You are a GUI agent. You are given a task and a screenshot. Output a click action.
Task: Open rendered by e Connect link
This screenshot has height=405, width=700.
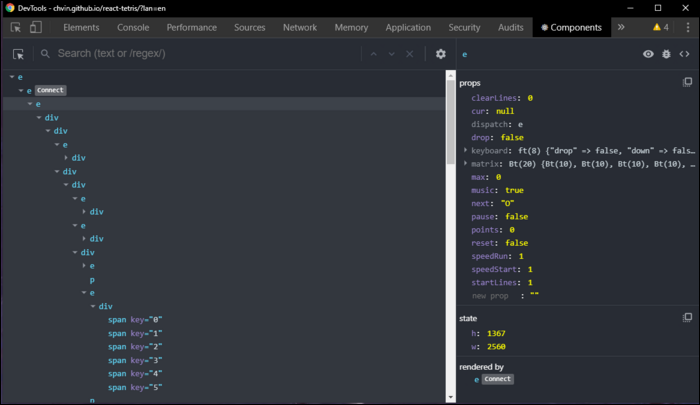point(494,379)
